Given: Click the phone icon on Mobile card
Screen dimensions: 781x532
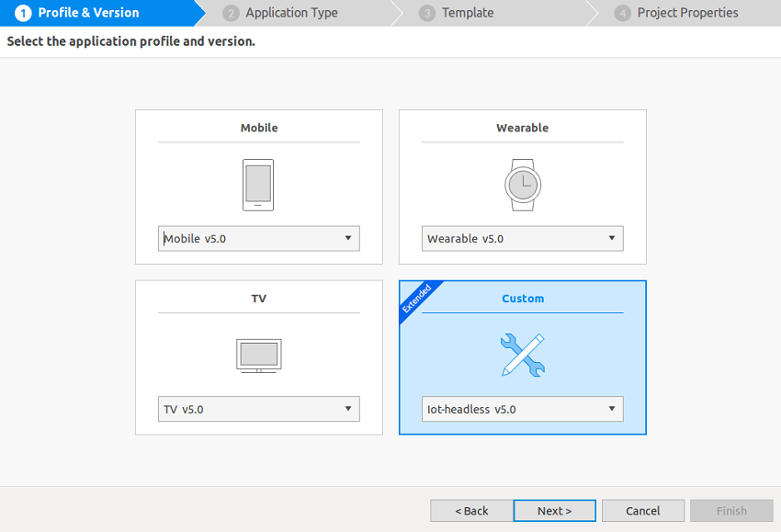Looking at the screenshot, I should (x=258, y=185).
